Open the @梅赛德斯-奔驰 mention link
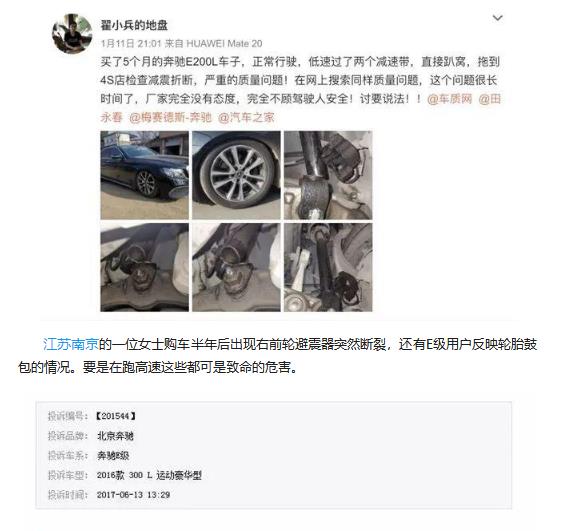 170,117
